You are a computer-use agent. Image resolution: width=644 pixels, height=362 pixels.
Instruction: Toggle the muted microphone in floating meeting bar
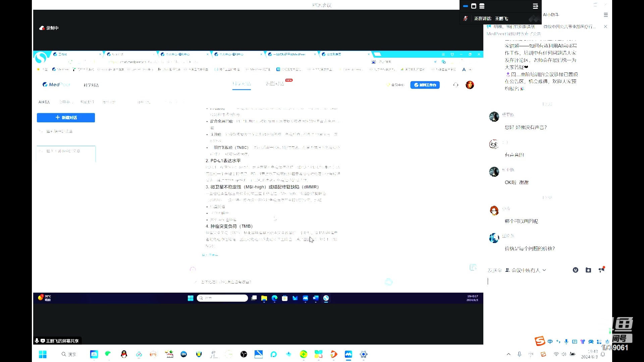pyautogui.click(x=466, y=18)
